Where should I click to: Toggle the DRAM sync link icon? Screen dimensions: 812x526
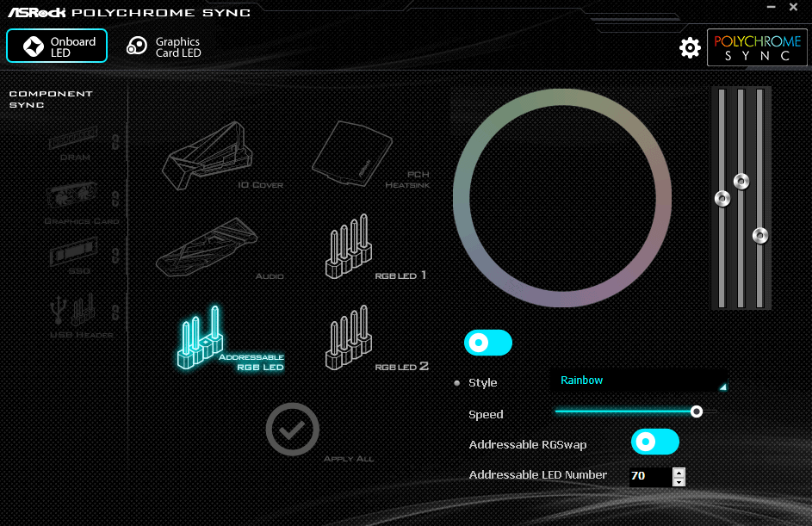tap(115, 142)
